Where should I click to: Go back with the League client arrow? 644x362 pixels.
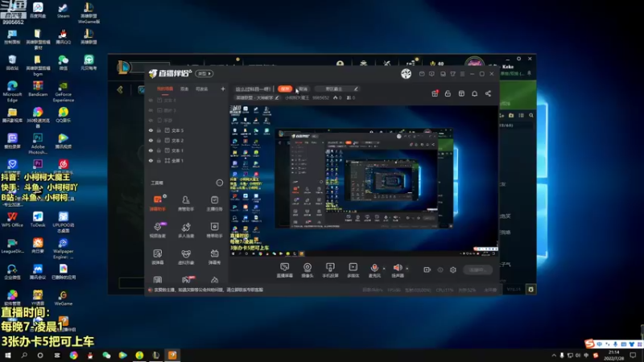tap(120, 89)
